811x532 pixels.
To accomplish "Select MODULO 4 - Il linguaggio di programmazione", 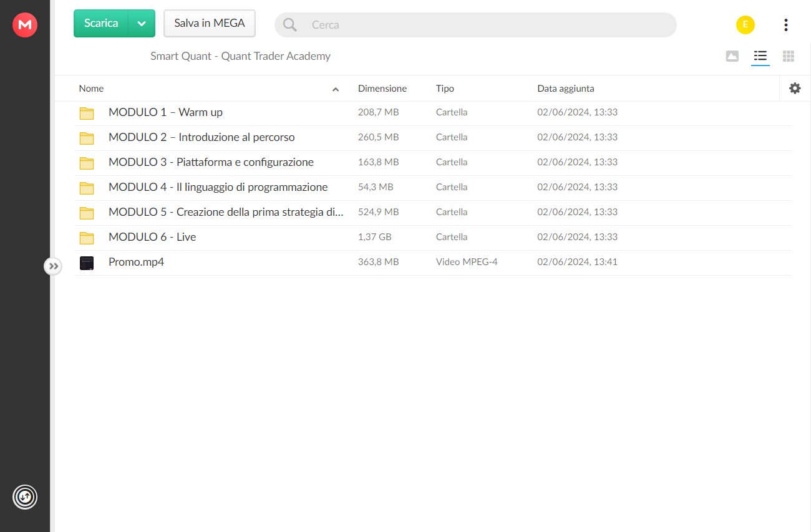I will [218, 187].
